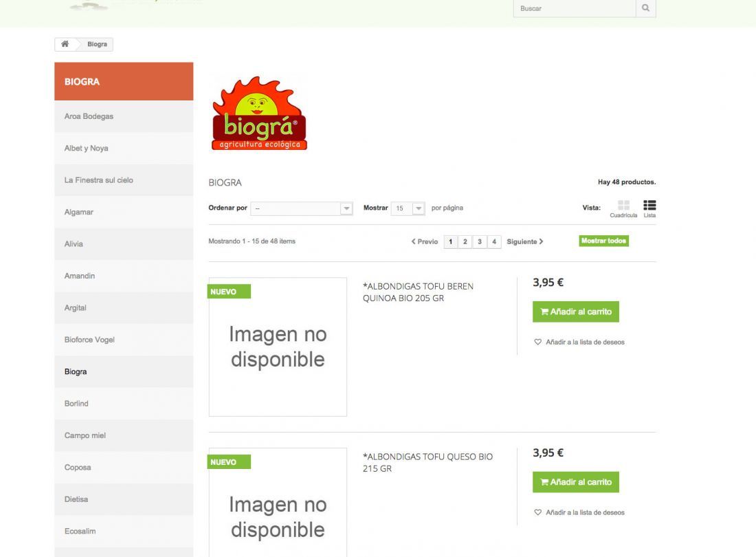Click the BIOGRA orange sidebar header

(x=124, y=82)
